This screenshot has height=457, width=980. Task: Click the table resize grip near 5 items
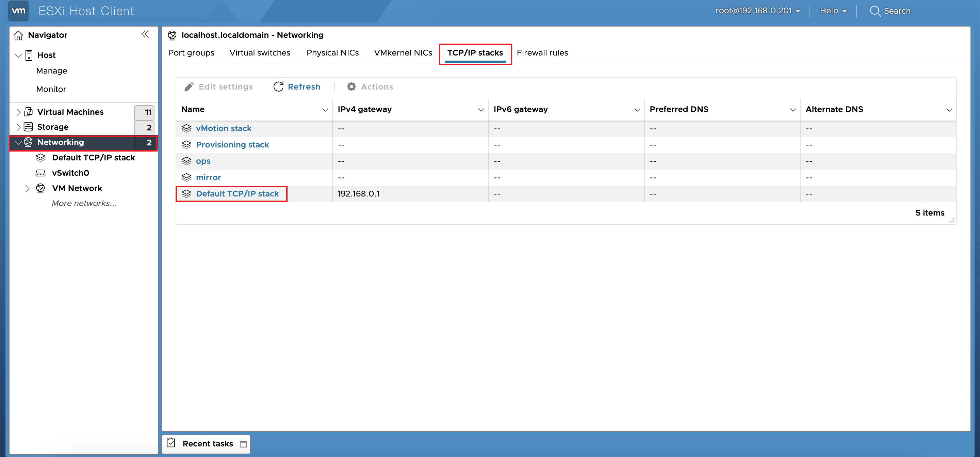952,220
